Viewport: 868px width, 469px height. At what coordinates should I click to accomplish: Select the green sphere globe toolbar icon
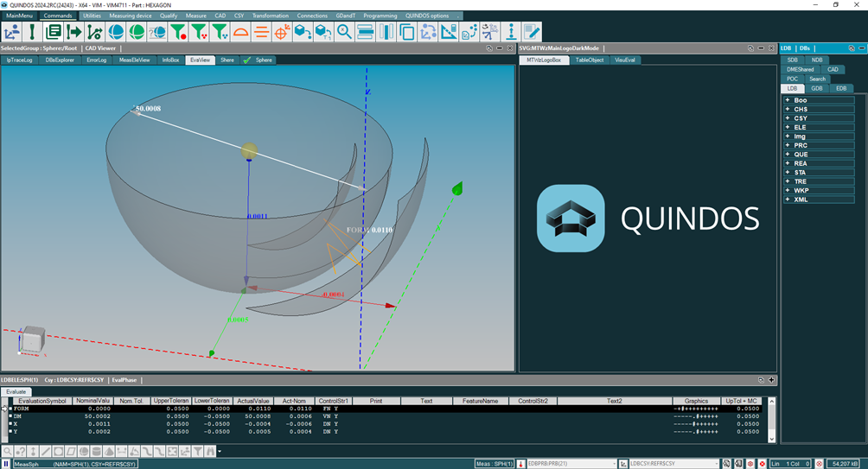coord(137,32)
